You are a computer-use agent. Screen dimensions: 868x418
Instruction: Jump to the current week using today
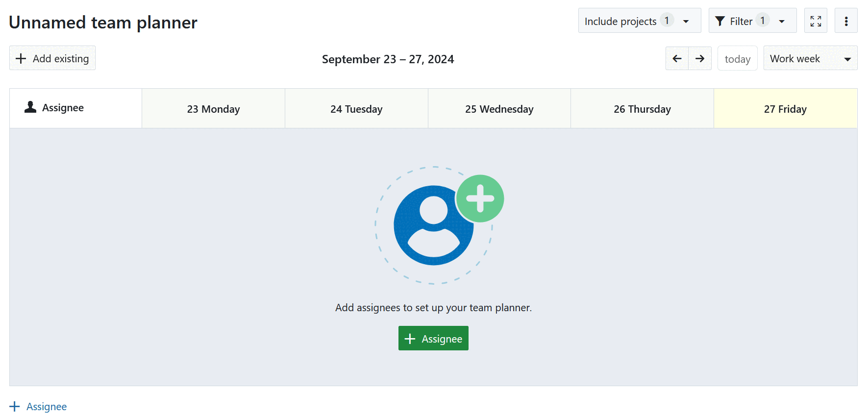point(738,58)
